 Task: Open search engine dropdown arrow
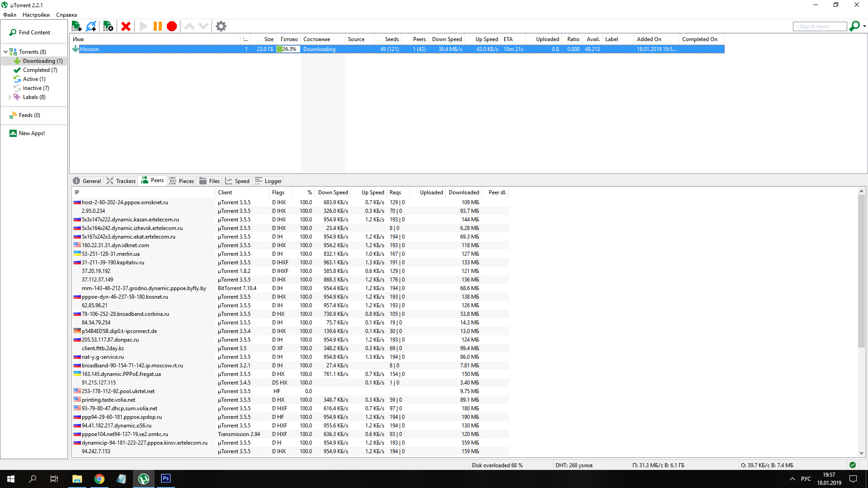pyautogui.click(x=864, y=26)
